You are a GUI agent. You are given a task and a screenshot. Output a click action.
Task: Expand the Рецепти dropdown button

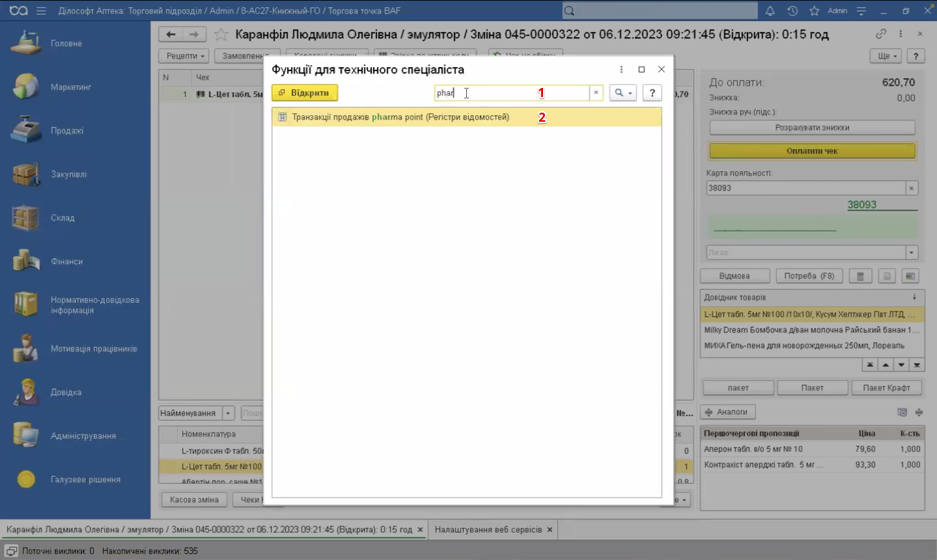click(184, 56)
